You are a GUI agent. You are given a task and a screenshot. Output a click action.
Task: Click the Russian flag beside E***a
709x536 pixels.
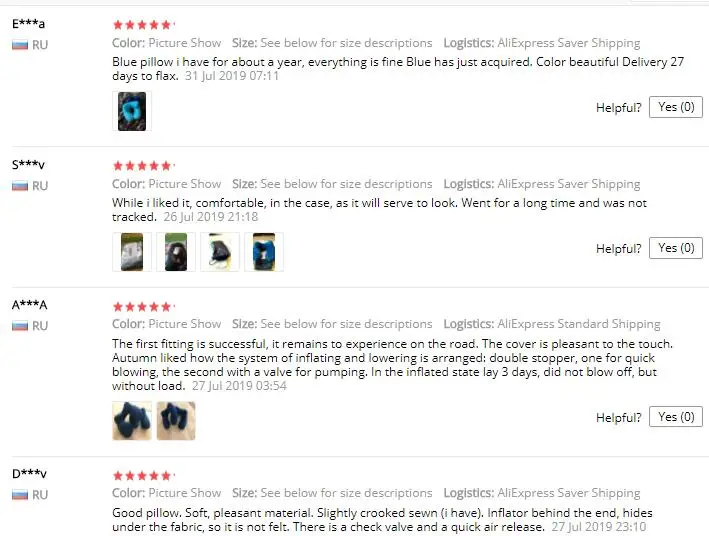tap(20, 45)
